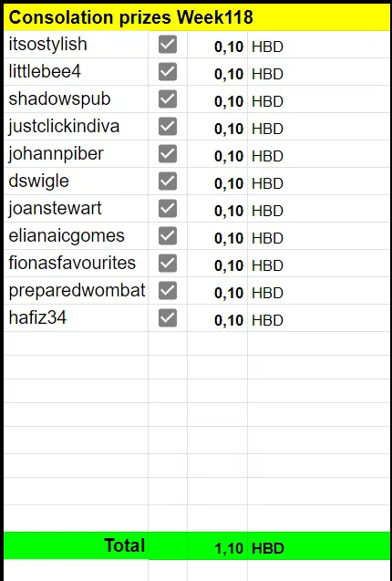Select the Consolation prizes Week118 header cell
Image resolution: width=392 pixels, height=581 pixels.
tap(196, 17)
